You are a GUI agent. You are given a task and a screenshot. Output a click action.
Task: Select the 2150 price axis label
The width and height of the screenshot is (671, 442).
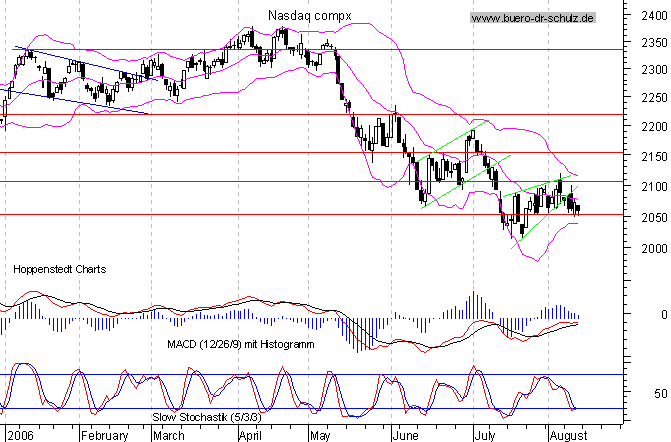coord(654,157)
